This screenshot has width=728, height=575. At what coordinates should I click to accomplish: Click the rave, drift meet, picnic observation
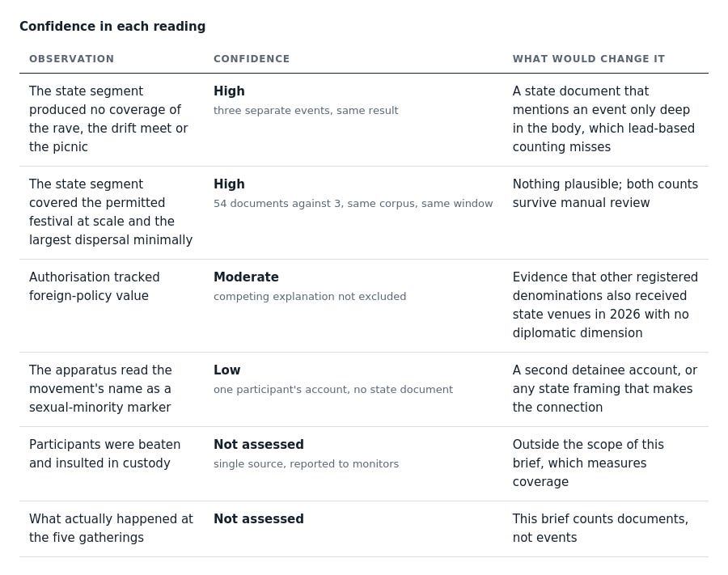108,119
